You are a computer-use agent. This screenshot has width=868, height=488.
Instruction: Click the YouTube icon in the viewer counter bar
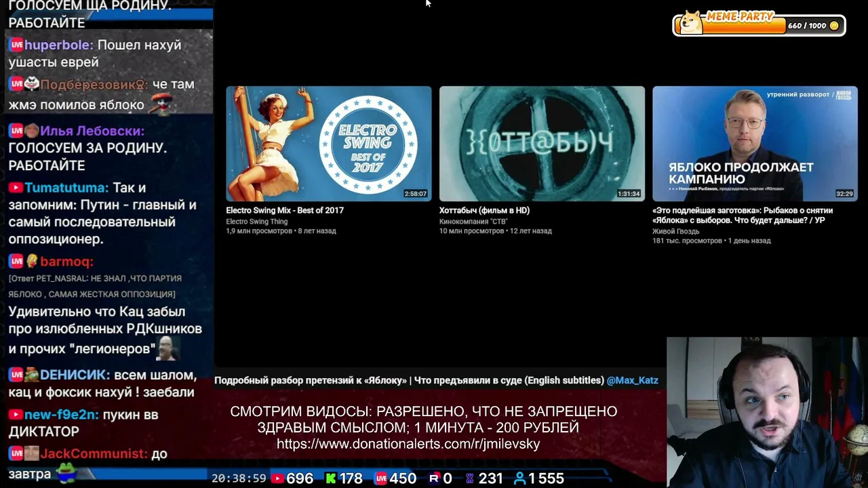click(x=277, y=479)
